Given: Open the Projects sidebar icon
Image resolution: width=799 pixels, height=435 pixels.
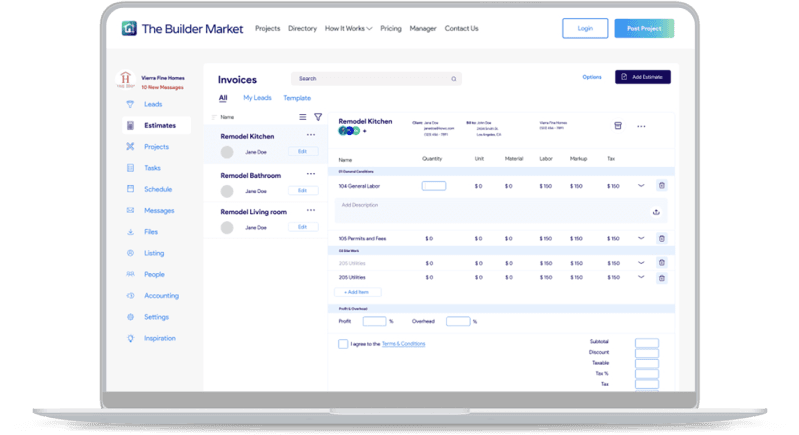Looking at the screenshot, I should coord(130,147).
